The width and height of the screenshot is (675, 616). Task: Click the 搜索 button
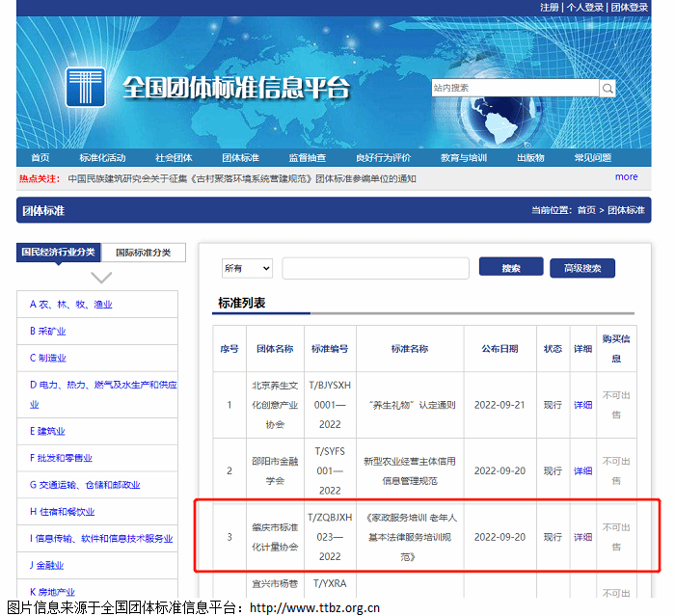tap(511, 267)
